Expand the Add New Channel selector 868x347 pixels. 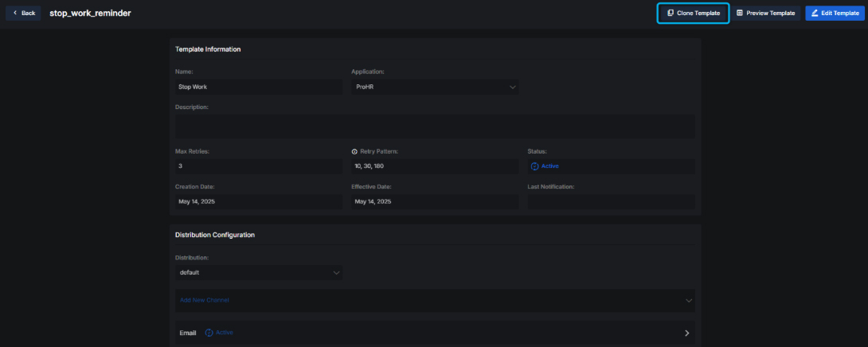click(x=686, y=300)
